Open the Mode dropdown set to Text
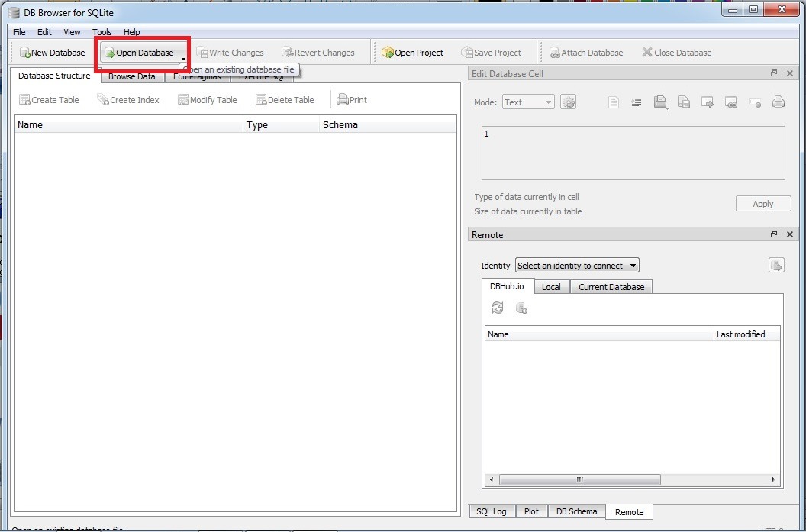 tap(528, 102)
